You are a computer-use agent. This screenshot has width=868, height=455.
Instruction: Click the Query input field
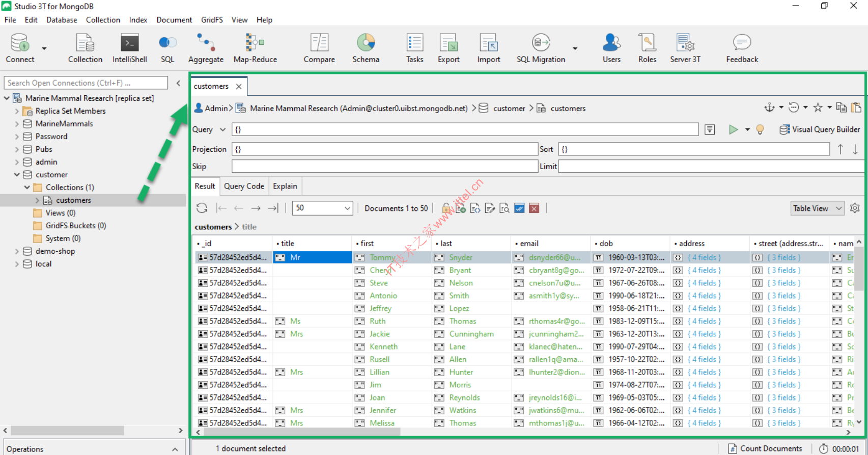click(464, 129)
